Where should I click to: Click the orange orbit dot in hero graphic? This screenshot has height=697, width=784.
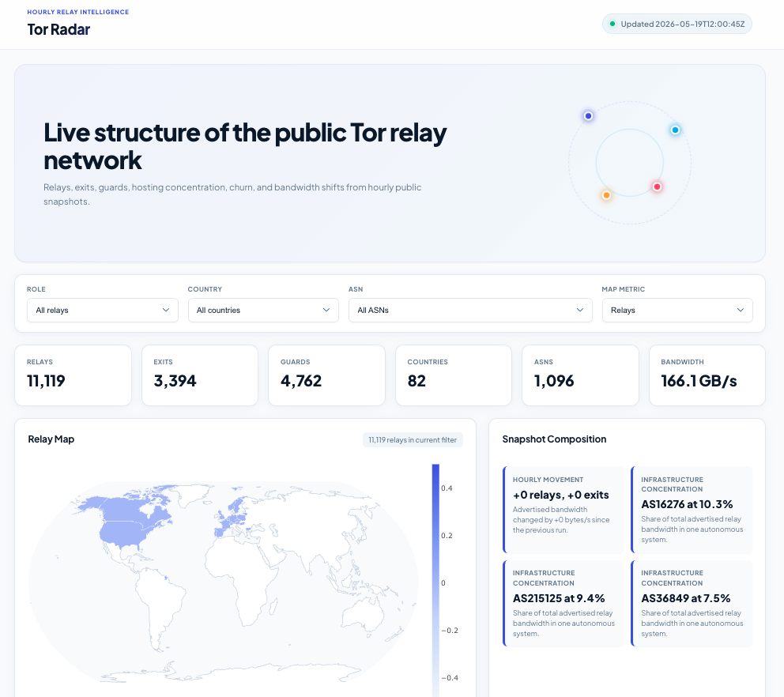(606, 195)
